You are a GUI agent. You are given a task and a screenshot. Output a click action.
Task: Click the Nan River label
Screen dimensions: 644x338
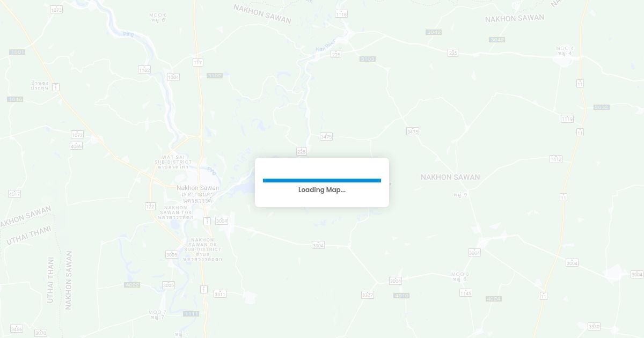point(325,49)
